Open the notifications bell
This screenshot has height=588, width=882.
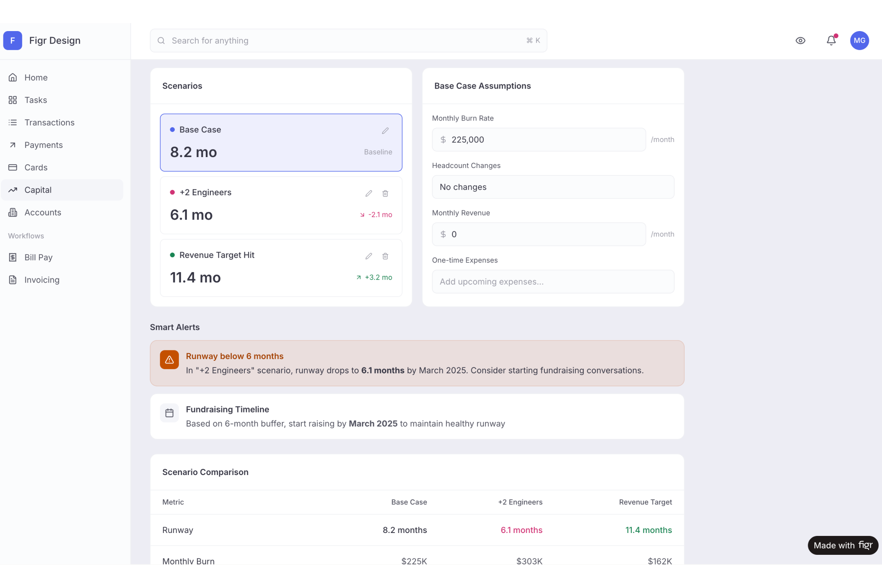point(831,40)
